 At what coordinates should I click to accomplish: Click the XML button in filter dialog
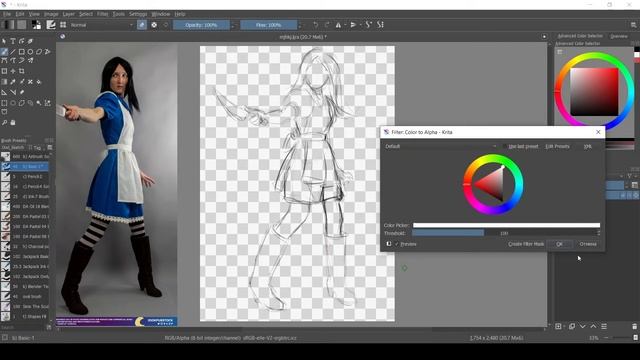click(587, 146)
